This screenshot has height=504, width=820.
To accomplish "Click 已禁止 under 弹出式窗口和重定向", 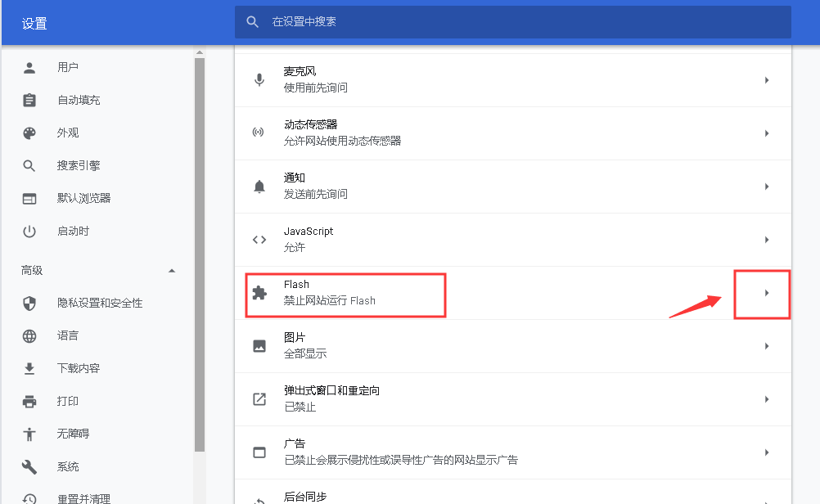I will [x=300, y=407].
